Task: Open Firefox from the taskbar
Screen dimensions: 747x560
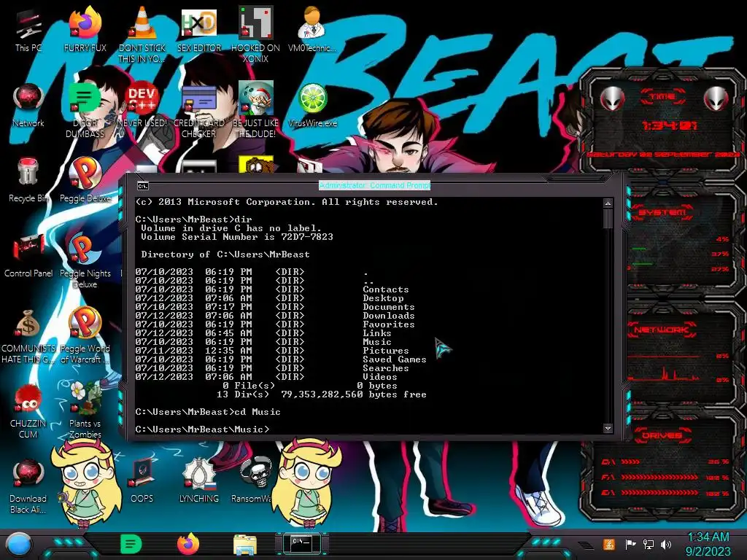Action: tap(188, 544)
